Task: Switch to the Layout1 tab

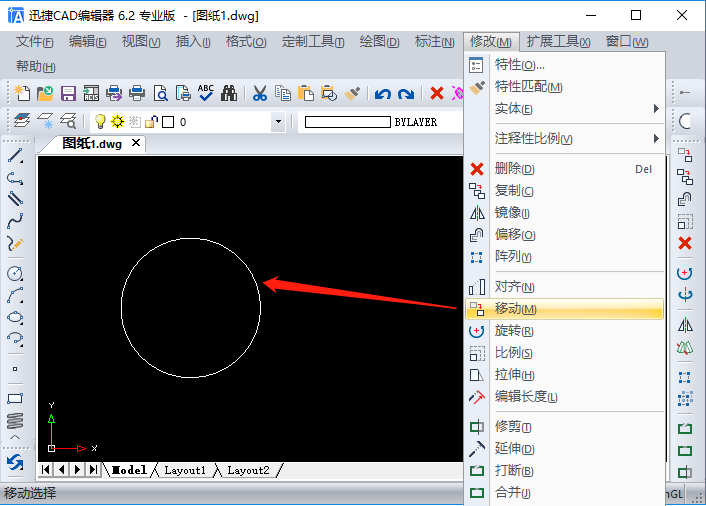Action: [185, 470]
